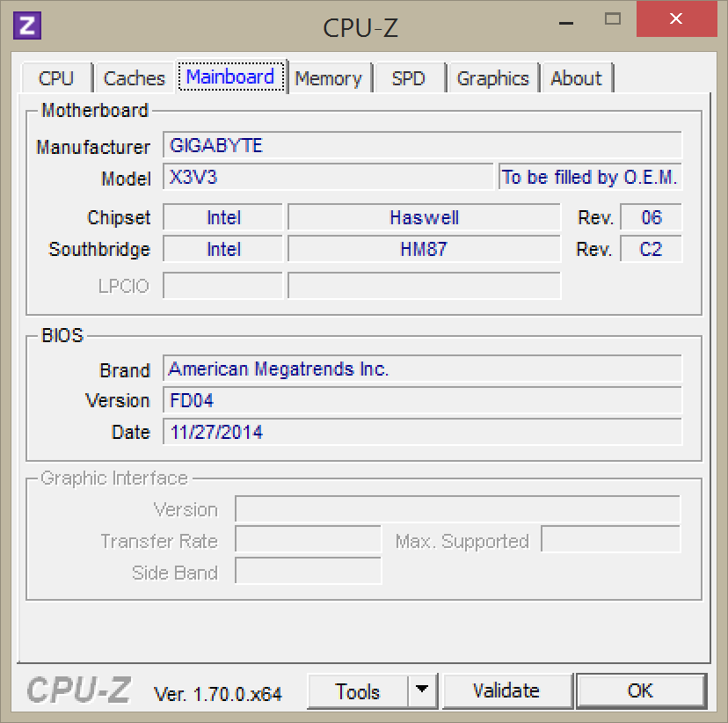Select the Memory tab
The image size is (728, 723).
(x=328, y=78)
